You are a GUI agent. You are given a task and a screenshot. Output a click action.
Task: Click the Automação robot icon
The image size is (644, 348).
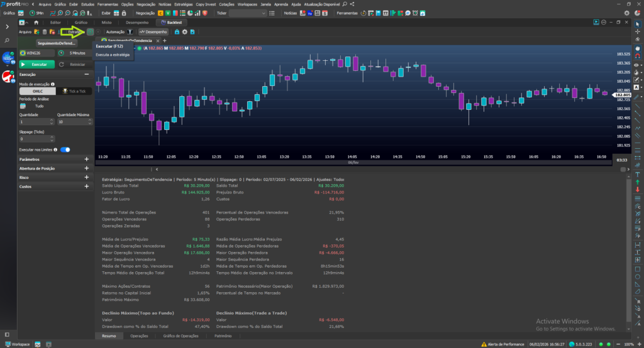pyautogui.click(x=130, y=31)
